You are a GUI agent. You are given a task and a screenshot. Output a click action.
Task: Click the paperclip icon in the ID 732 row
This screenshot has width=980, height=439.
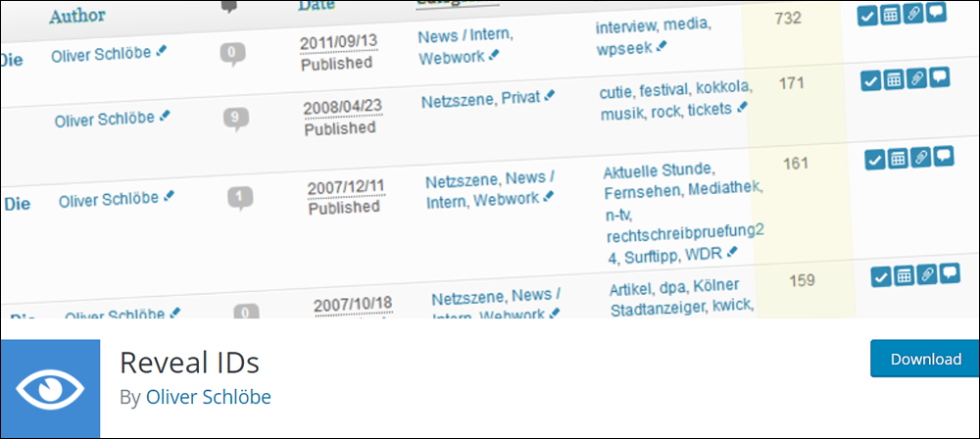pyautogui.click(x=913, y=15)
